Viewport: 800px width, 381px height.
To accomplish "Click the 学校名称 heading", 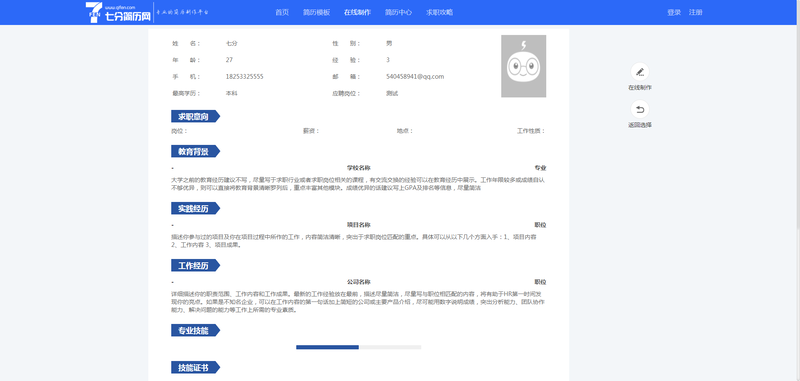I will click(x=359, y=167).
